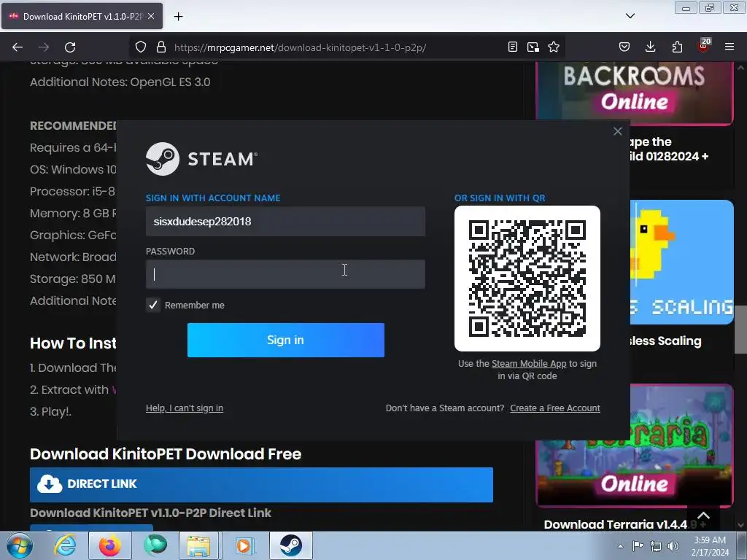Open the Lossless Scaling duck thumbnail

click(682, 262)
